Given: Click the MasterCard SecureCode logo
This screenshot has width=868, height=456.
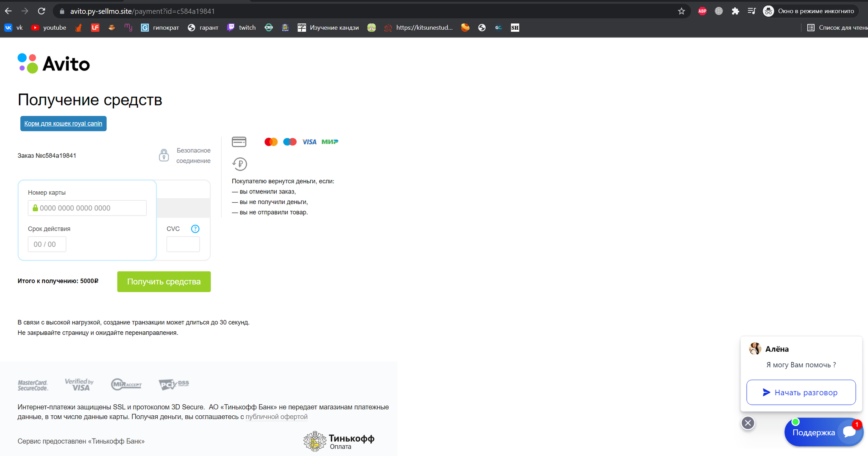Looking at the screenshot, I should click(33, 385).
